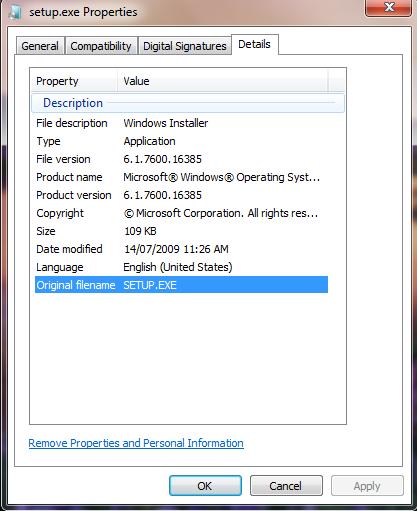The width and height of the screenshot is (417, 511).
Task: Select the Product name row
Action: (x=181, y=177)
